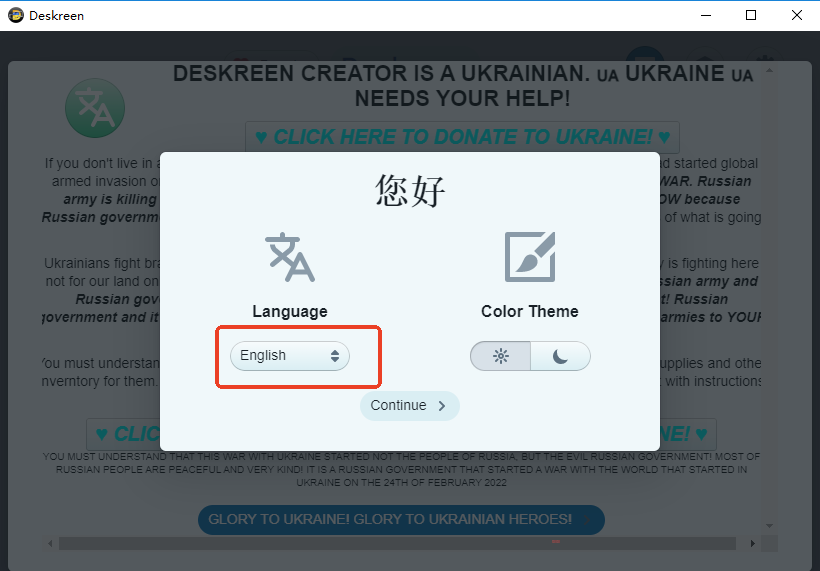Click 'Glory to Ukraine' blue button
This screenshot has height=571, width=820.
401,520
